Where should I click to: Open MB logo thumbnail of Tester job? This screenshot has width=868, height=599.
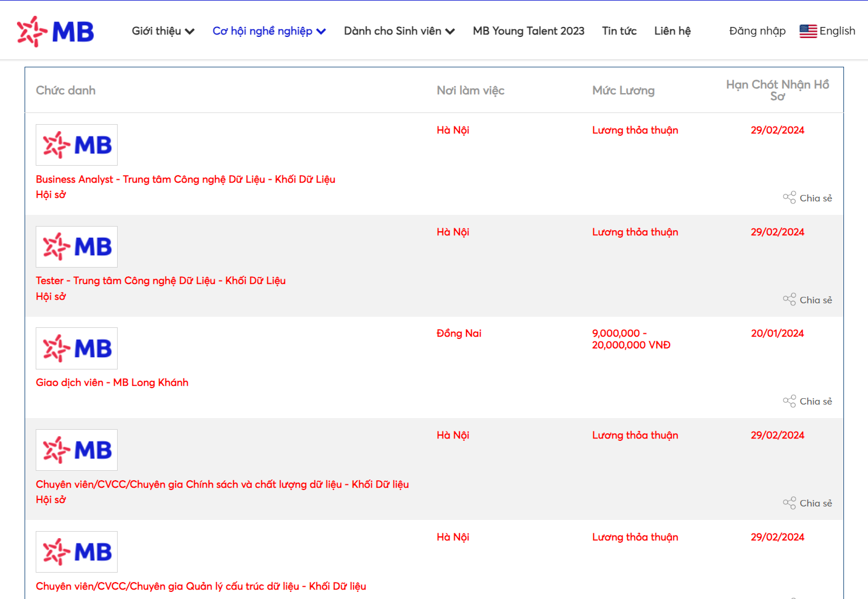77,247
